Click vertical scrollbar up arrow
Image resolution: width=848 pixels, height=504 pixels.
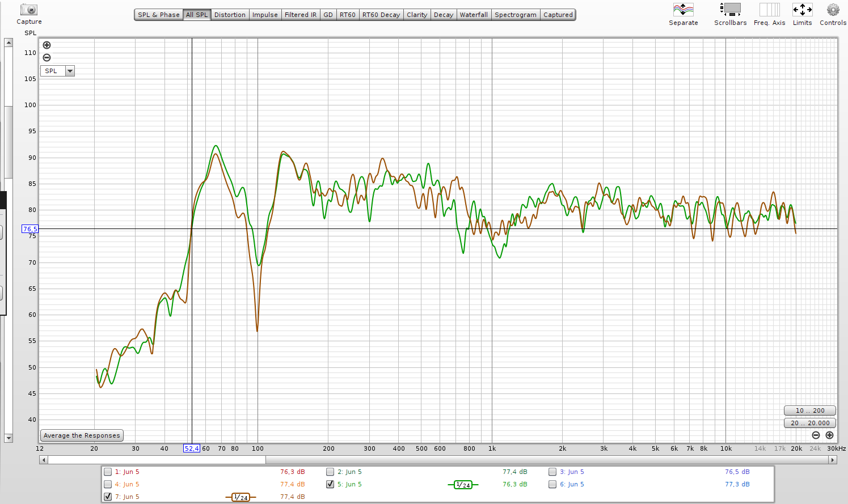point(9,43)
